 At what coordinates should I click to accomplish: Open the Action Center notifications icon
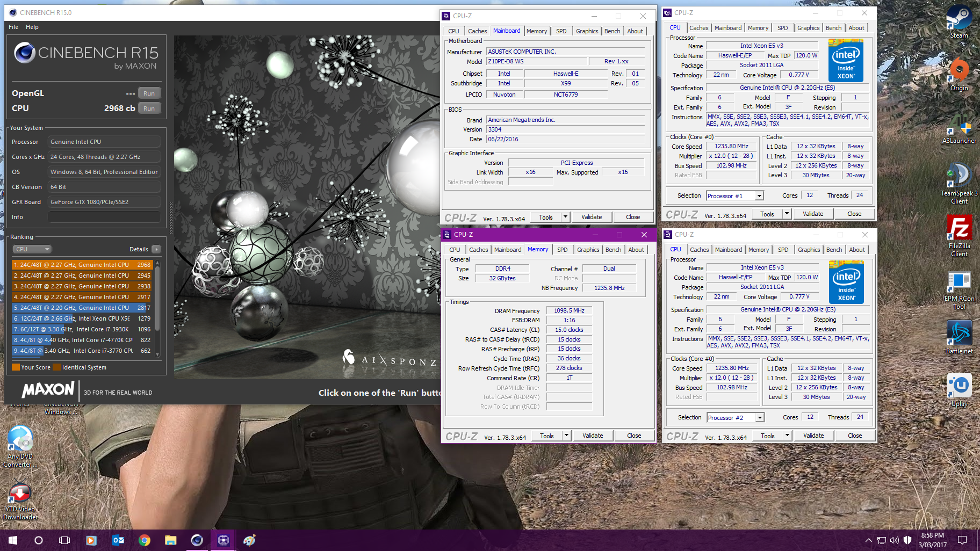(x=962, y=540)
